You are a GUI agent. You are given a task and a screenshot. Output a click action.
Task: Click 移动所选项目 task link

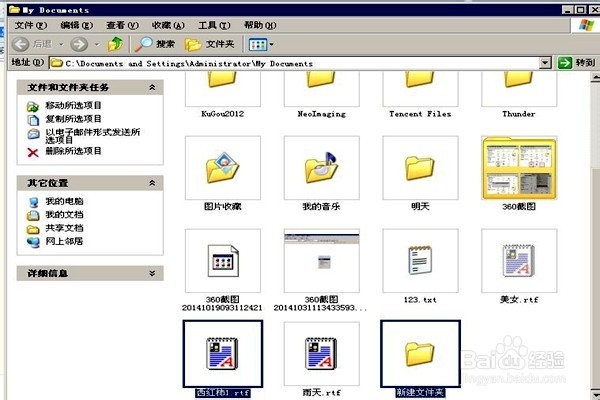73,105
